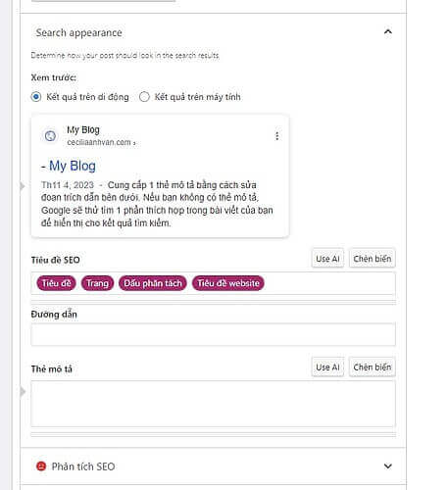Click Chèn biến for Tiêu đề SEO
448x490 pixels.
tap(373, 259)
